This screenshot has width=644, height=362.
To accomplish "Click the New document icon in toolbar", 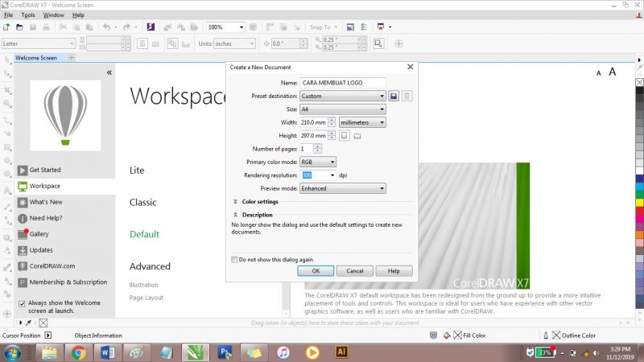I will pos(6,27).
